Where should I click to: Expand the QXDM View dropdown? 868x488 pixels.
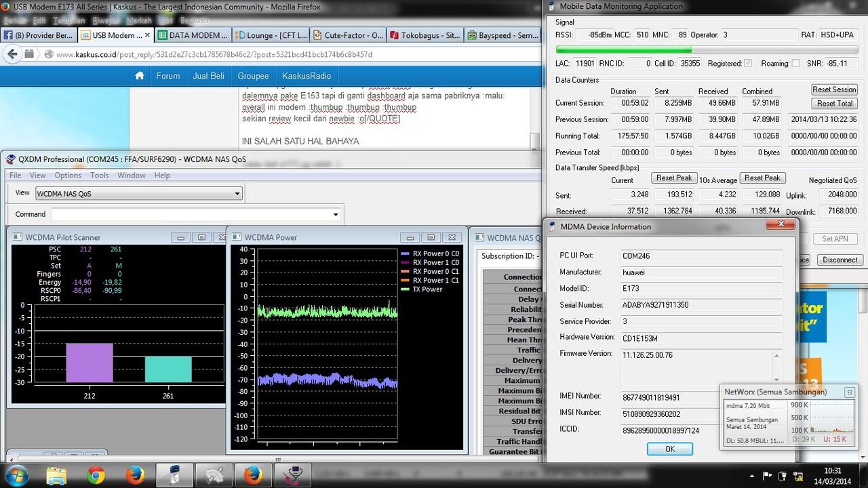pos(237,194)
